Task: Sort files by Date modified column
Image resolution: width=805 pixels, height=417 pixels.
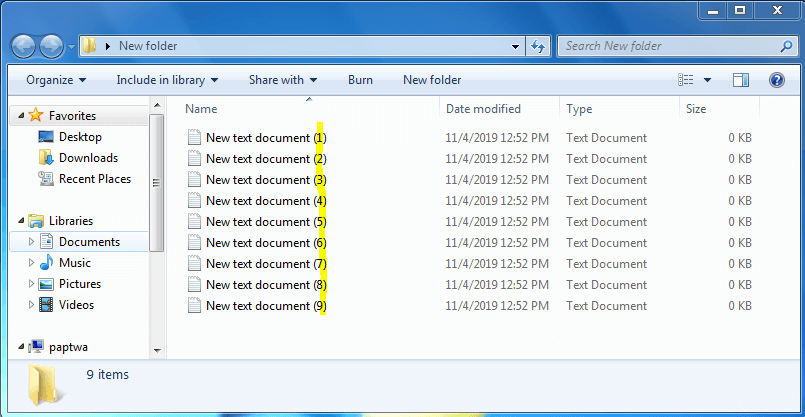Action: click(x=483, y=109)
